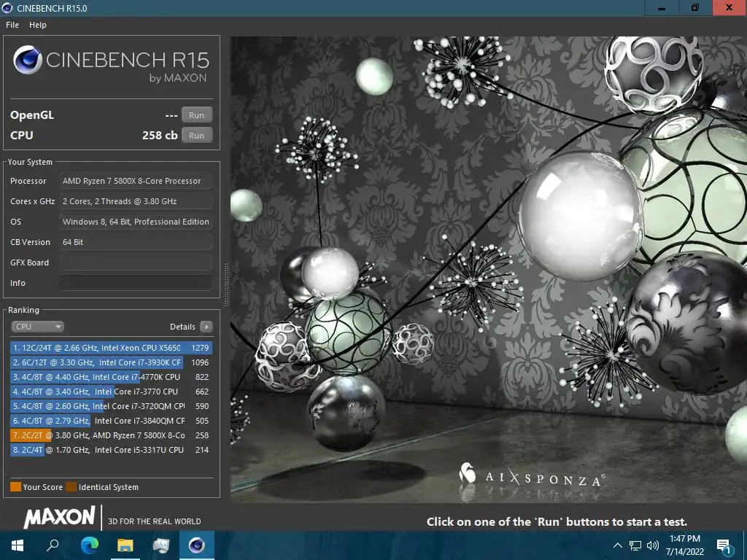
Task: Open the notification center icon
Action: (724, 546)
